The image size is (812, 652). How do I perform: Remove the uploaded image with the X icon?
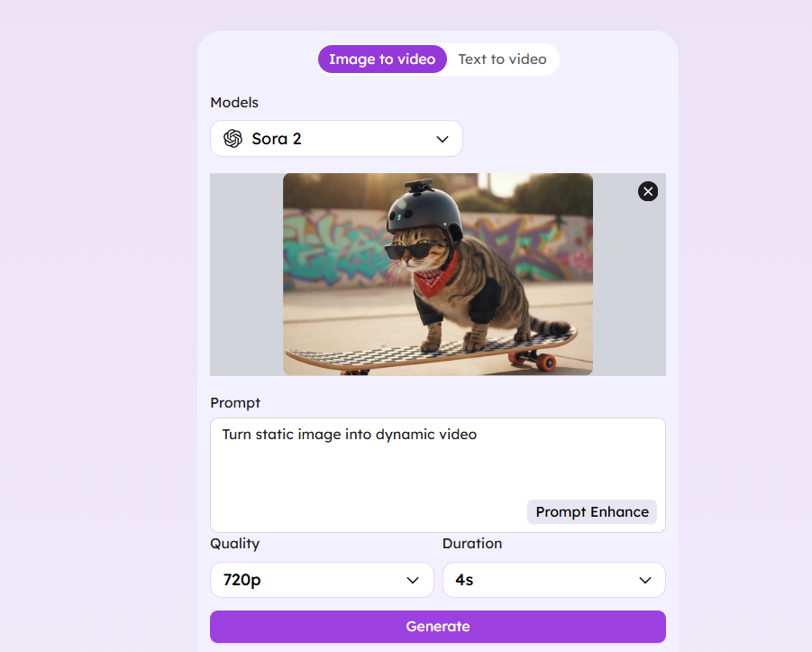[x=648, y=191]
